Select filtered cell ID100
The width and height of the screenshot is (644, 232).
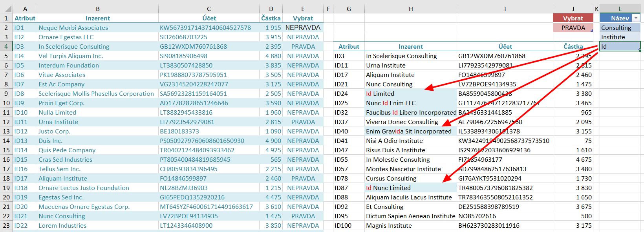tap(349, 225)
